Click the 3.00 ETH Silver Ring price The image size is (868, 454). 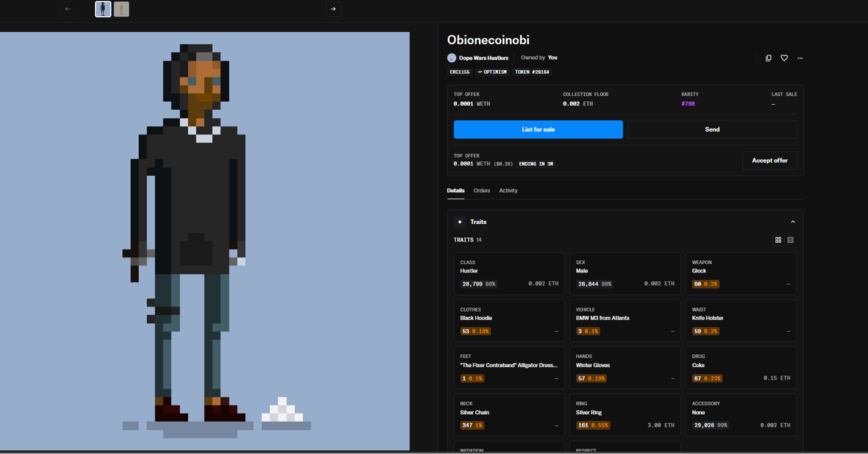(x=661, y=425)
